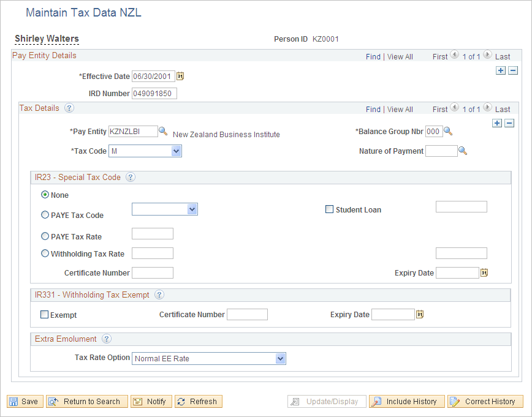The image size is (532, 417).
Task: Add a new Pay Entity Details row
Action: tap(501, 70)
